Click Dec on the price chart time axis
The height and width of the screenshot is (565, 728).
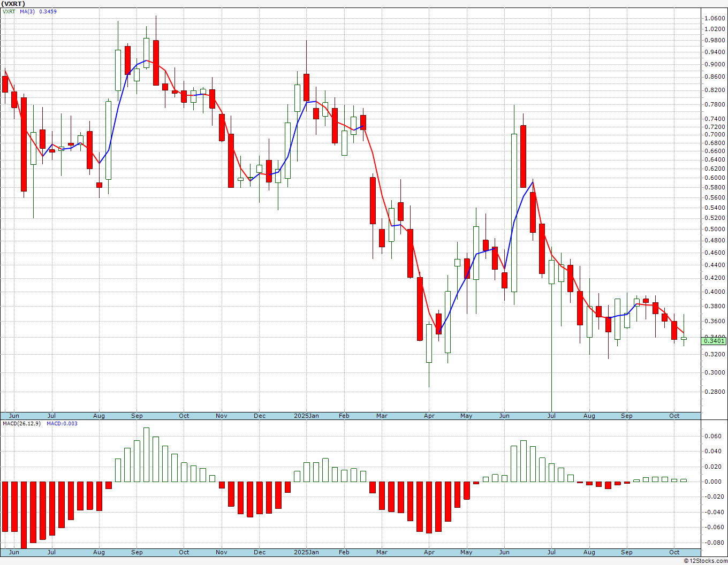tap(260, 416)
